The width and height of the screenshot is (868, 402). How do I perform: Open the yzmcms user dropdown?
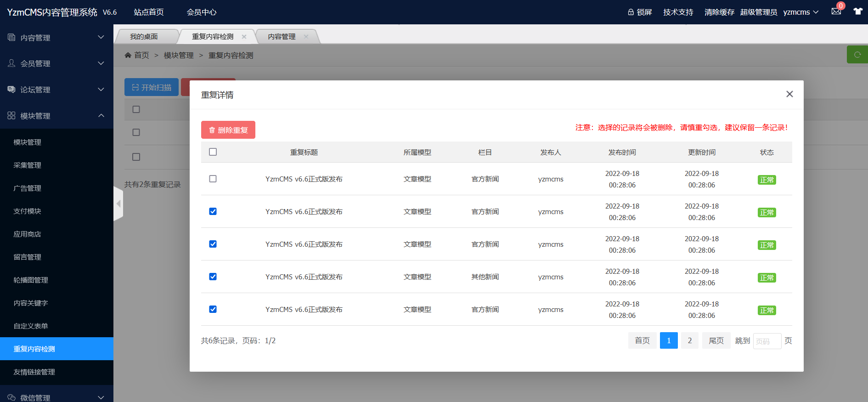pyautogui.click(x=800, y=12)
